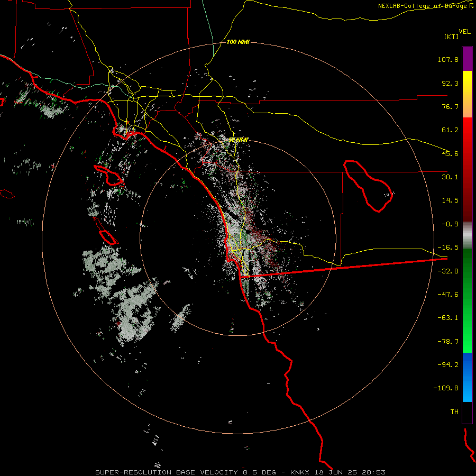
Task: Select the 107.8 legend value
Action: [448, 59]
